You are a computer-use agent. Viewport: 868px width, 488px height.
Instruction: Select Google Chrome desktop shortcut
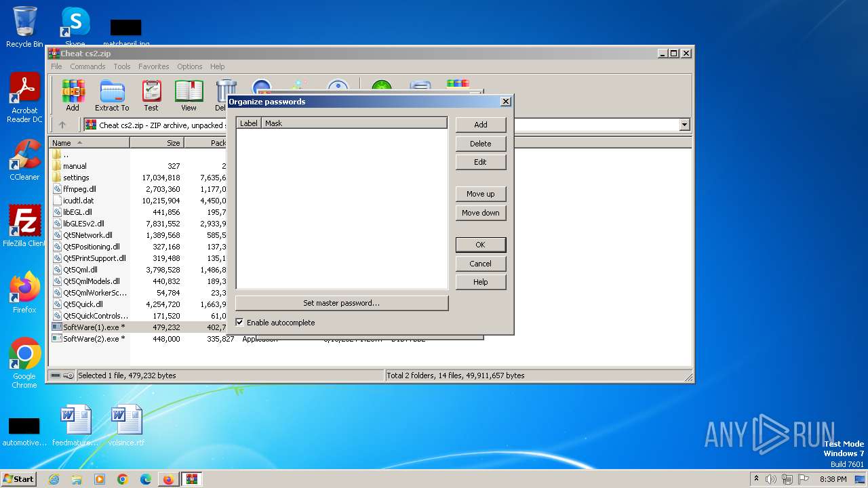point(24,363)
